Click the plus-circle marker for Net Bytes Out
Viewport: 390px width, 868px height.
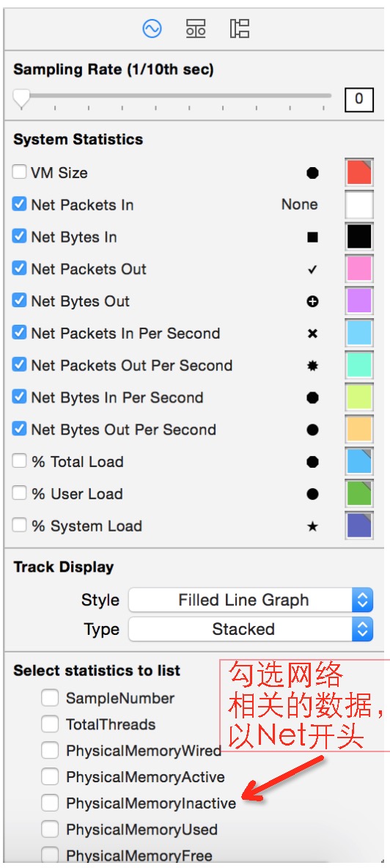[x=312, y=302]
